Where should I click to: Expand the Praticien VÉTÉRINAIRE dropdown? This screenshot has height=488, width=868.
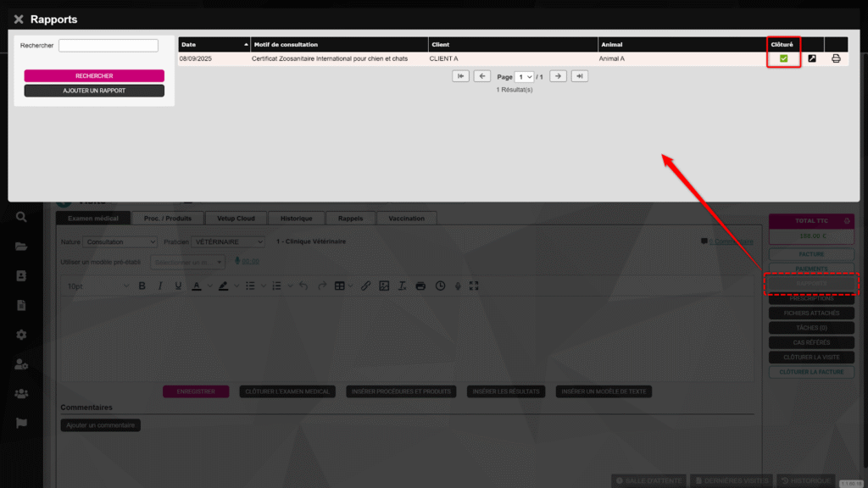[228, 241]
